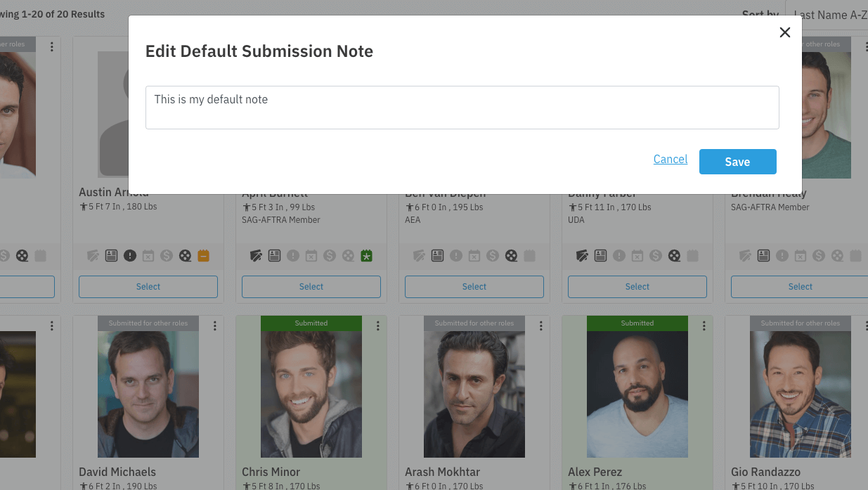Open film reel icon on the UDA card
Screen dimensions: 868x490
click(x=674, y=256)
